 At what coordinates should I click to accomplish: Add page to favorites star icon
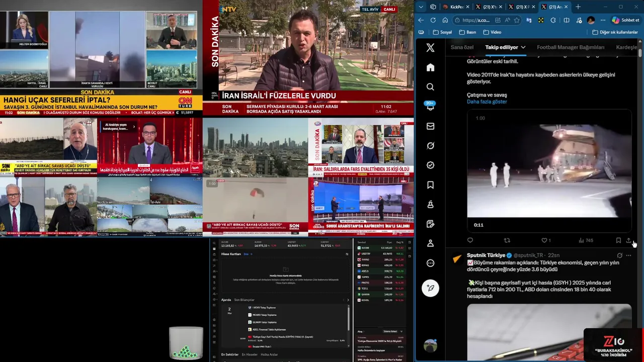pos(517,20)
